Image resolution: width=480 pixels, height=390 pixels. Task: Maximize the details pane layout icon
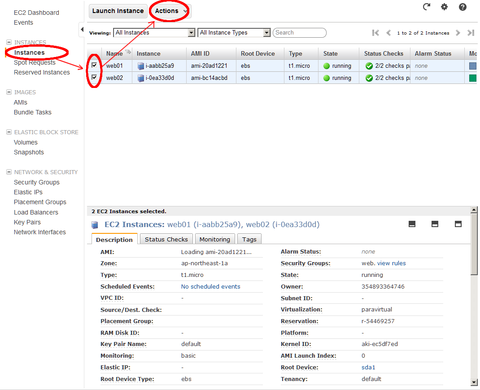pos(458,224)
